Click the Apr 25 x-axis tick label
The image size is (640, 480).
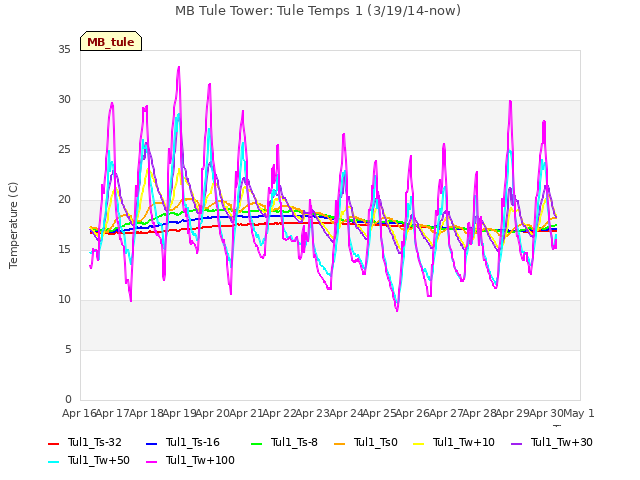[x=379, y=413]
